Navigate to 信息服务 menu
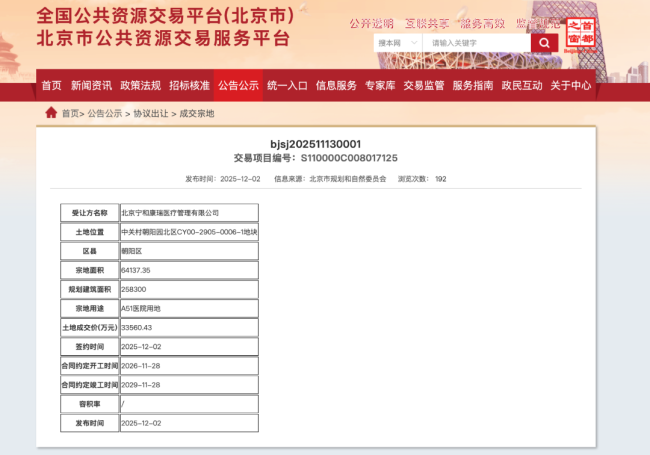Screen dimensions: 650x455 [x=336, y=85]
